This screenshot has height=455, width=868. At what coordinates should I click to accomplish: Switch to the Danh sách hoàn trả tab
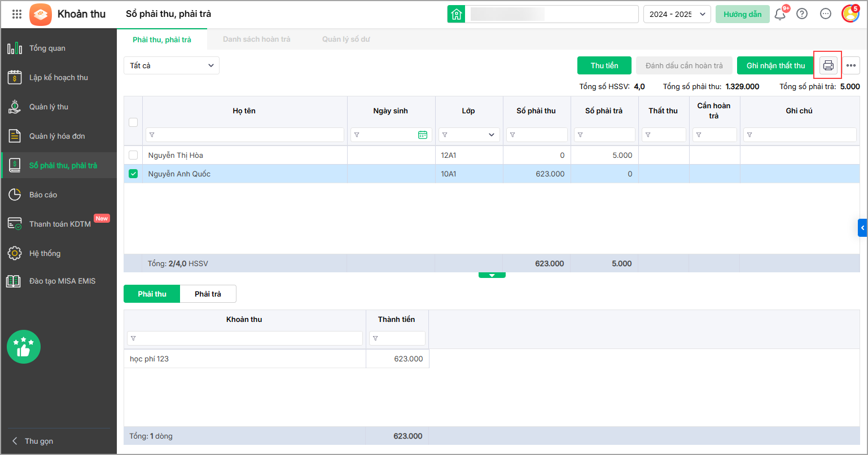pos(256,39)
